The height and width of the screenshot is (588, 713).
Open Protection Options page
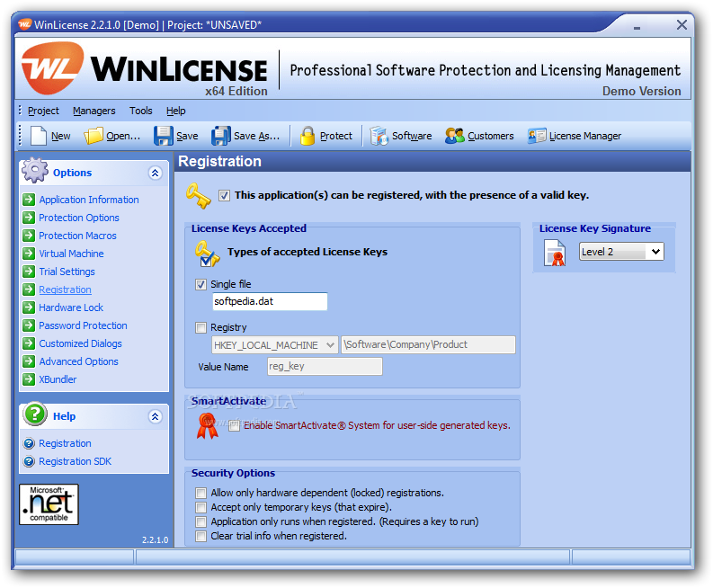coord(79,218)
